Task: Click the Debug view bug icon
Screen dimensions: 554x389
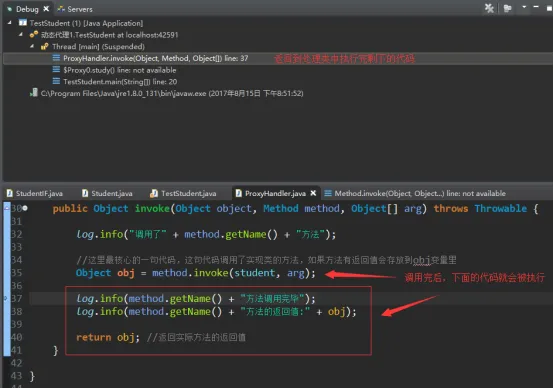Action: pos(10,9)
